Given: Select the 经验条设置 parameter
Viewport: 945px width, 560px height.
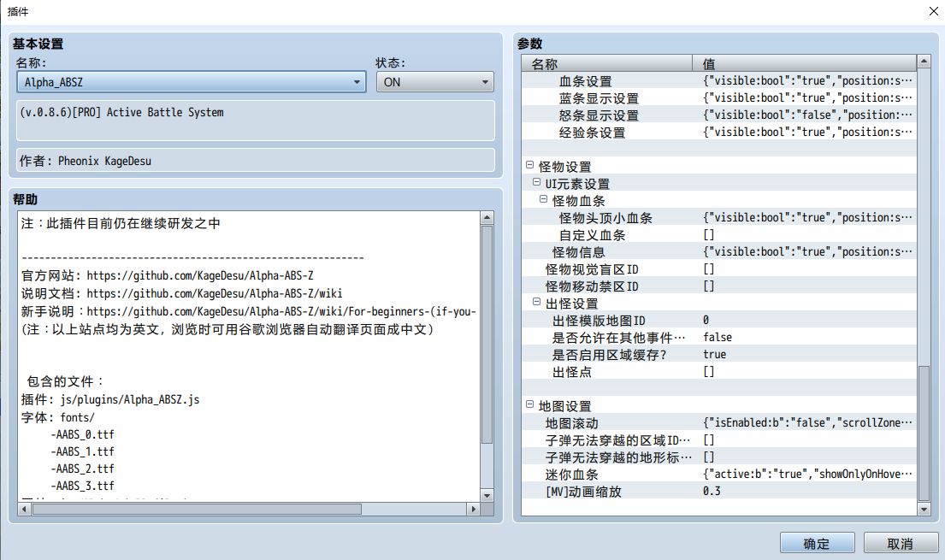Looking at the screenshot, I should click(719, 132).
